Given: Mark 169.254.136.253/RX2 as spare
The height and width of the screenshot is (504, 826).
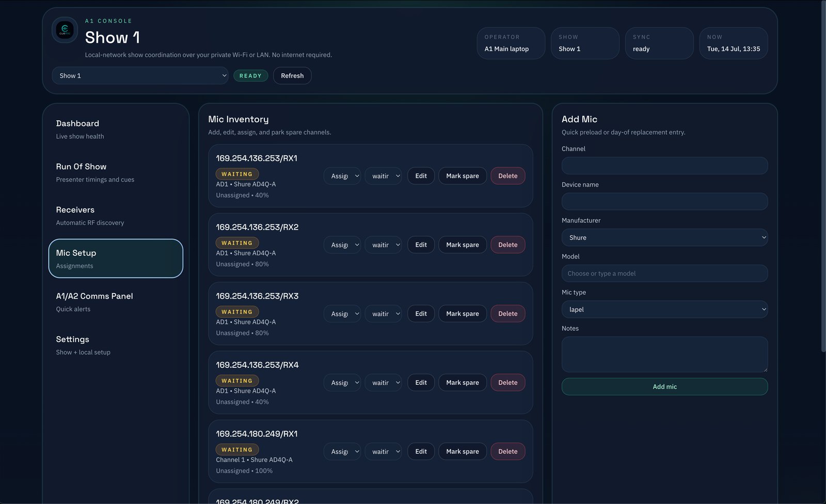Looking at the screenshot, I should [x=463, y=245].
